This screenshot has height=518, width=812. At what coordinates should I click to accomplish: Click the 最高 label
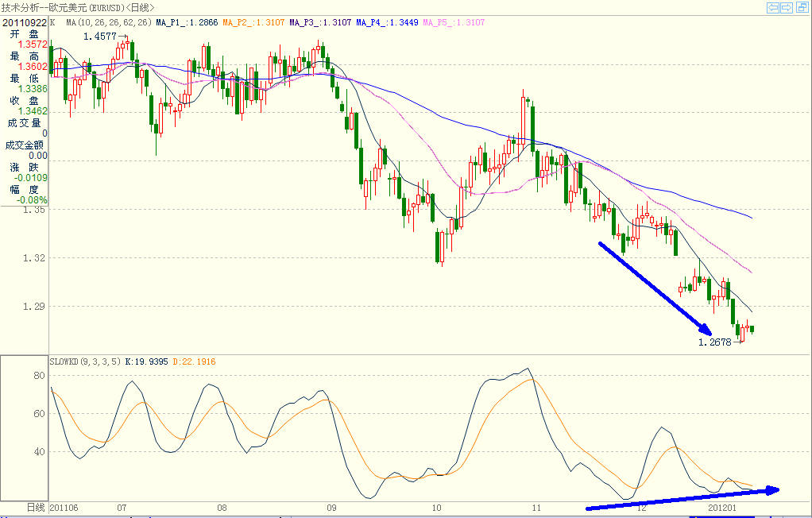25,56
